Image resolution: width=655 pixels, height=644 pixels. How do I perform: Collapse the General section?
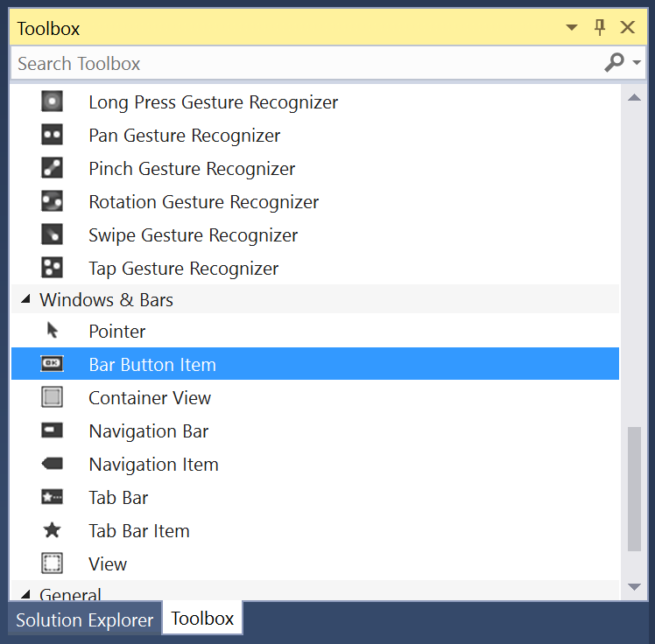(26, 594)
